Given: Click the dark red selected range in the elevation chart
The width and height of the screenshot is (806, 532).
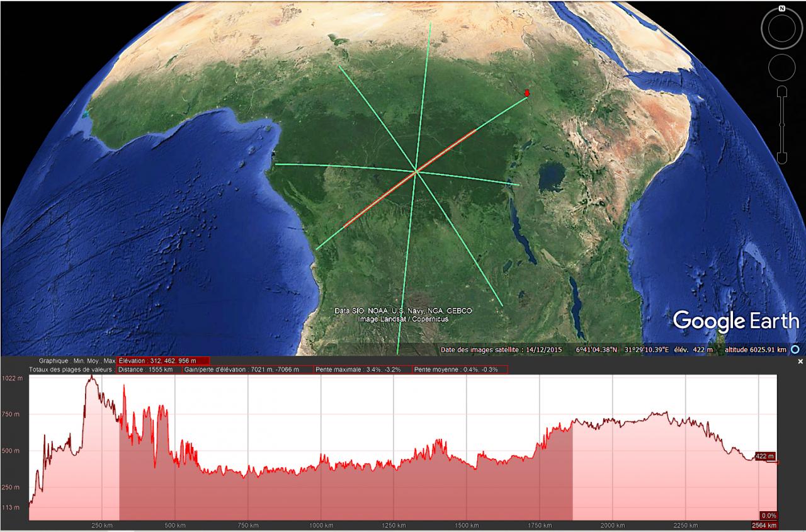Looking at the screenshot, I should pos(346,491).
